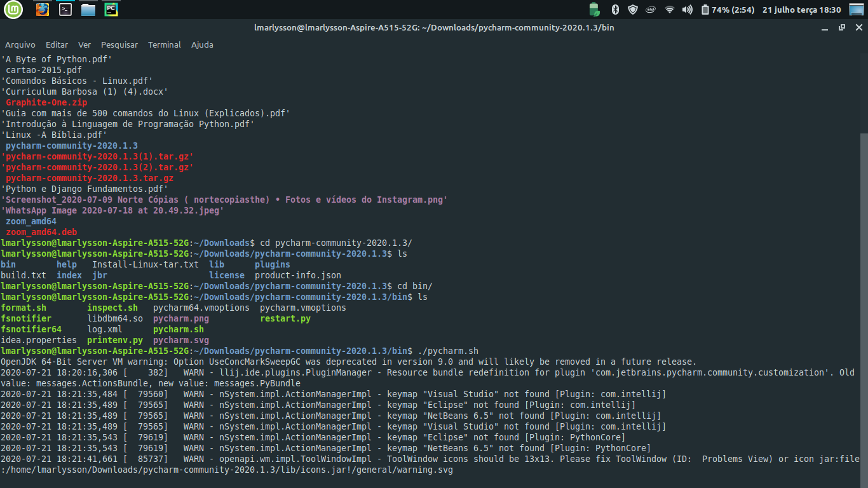This screenshot has width=868, height=488.
Task: Click the shield update manager icon
Action: [632, 10]
